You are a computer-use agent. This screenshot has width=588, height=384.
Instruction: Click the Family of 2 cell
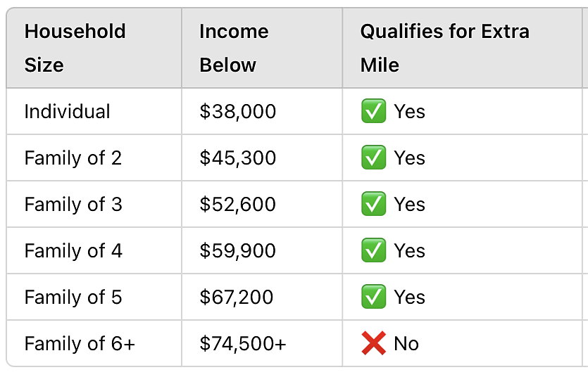click(94, 158)
